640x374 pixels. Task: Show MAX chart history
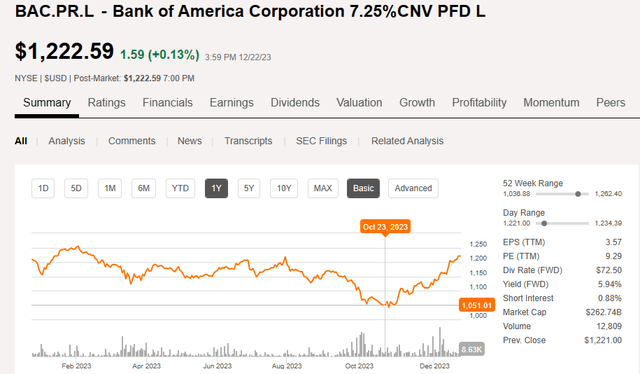click(x=323, y=188)
